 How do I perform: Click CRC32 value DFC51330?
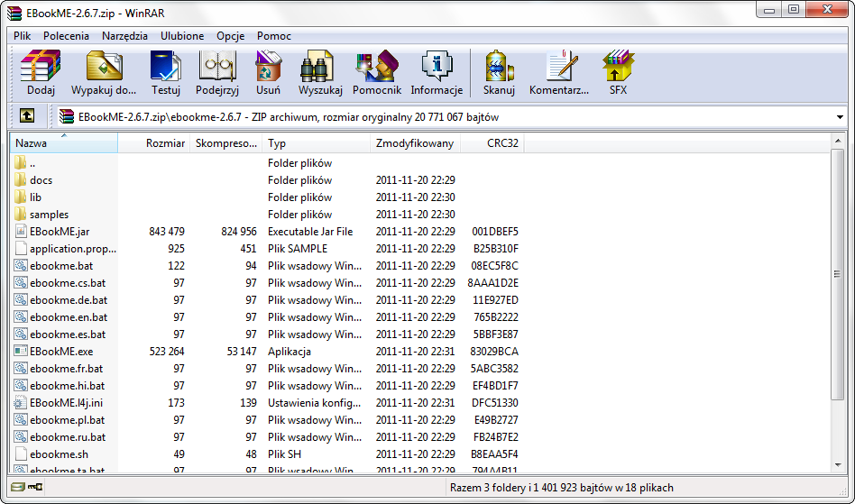tap(495, 403)
